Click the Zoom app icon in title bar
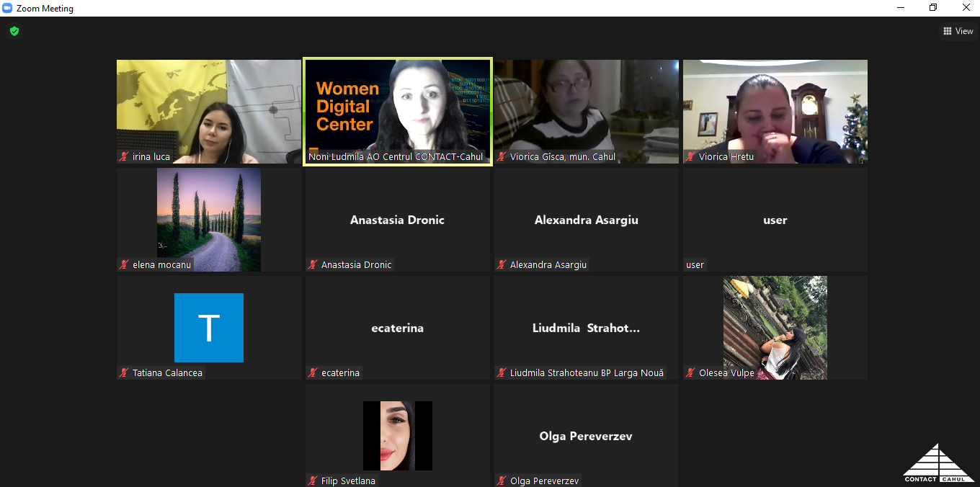The image size is (980, 487). coord(7,9)
